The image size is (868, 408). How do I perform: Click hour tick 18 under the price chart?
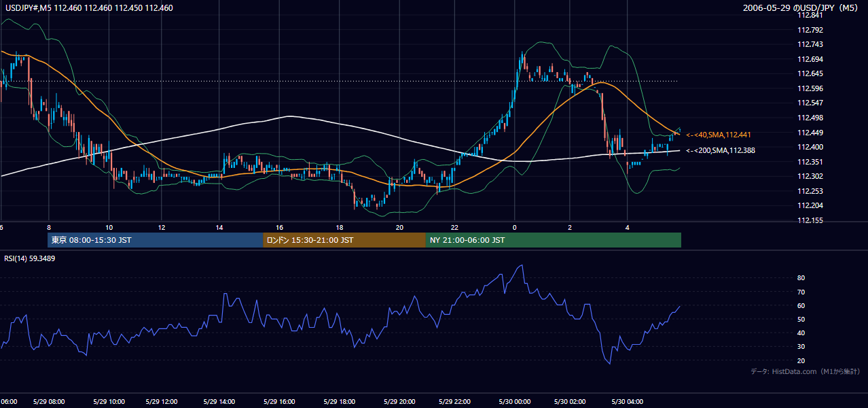pos(340,227)
